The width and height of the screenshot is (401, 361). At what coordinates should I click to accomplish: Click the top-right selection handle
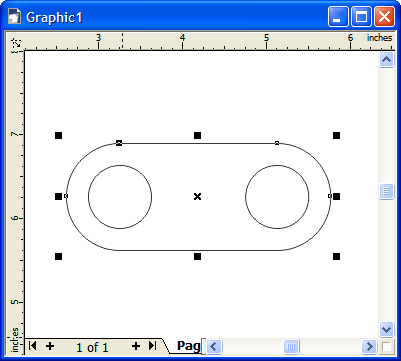point(336,135)
